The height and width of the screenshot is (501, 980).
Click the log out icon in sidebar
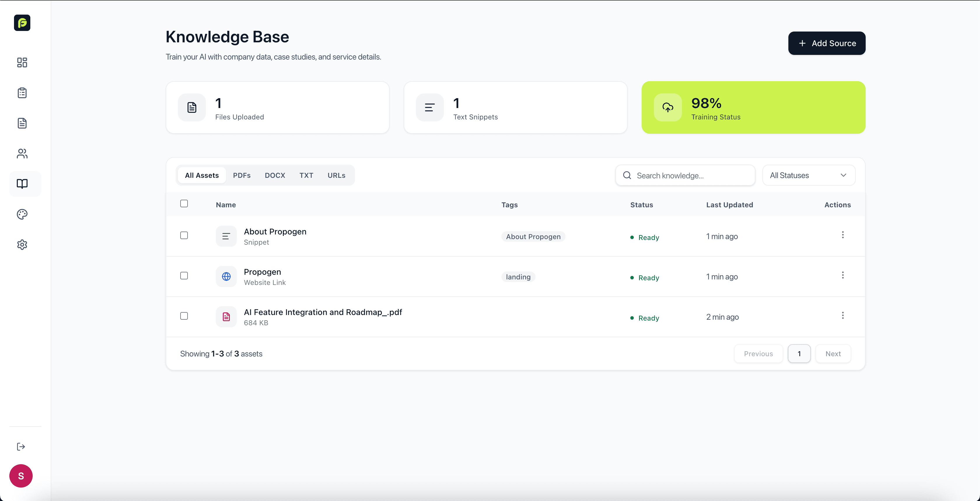(21, 446)
